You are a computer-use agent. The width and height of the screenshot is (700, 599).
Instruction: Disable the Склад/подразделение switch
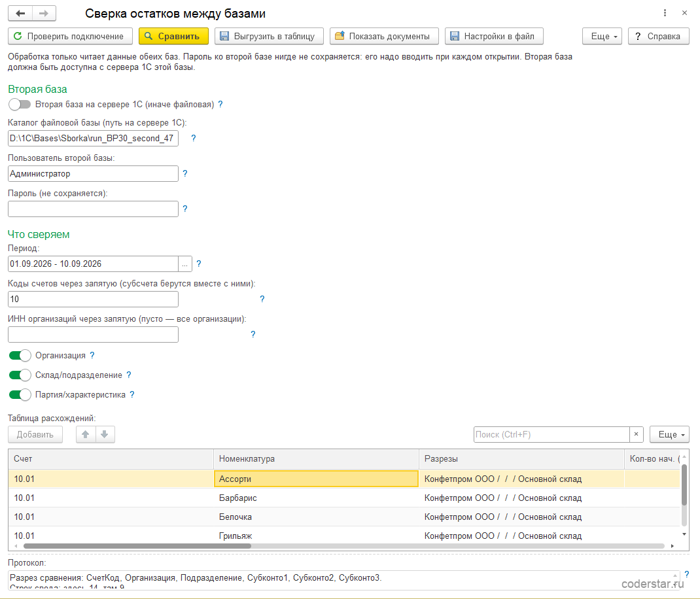(x=20, y=375)
